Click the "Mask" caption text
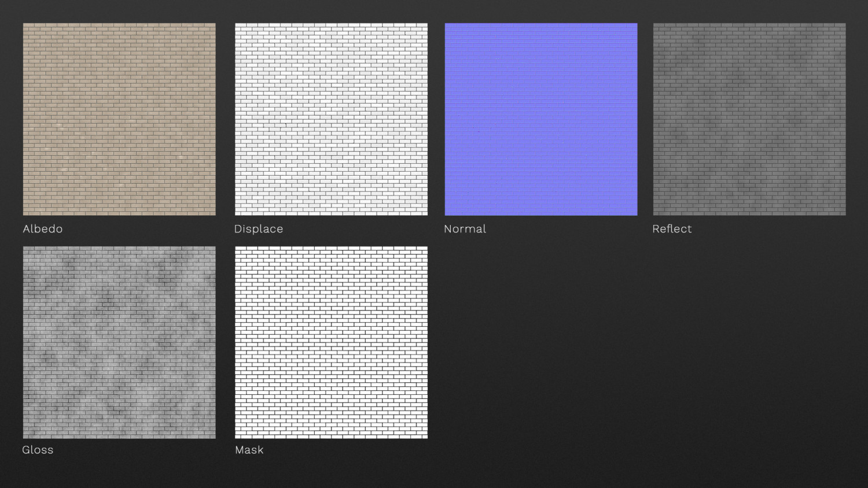The height and width of the screenshot is (488, 868). 249,450
